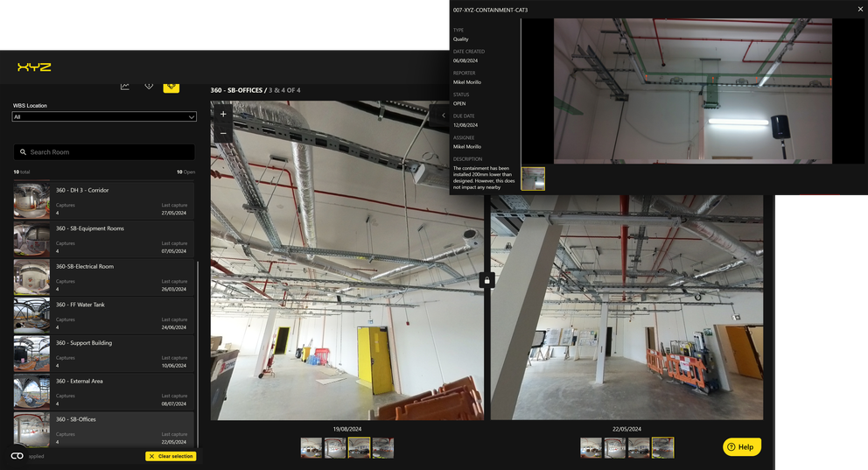Click the Support Building thumbnail image
This screenshot has height=470, width=868.
pos(31,354)
